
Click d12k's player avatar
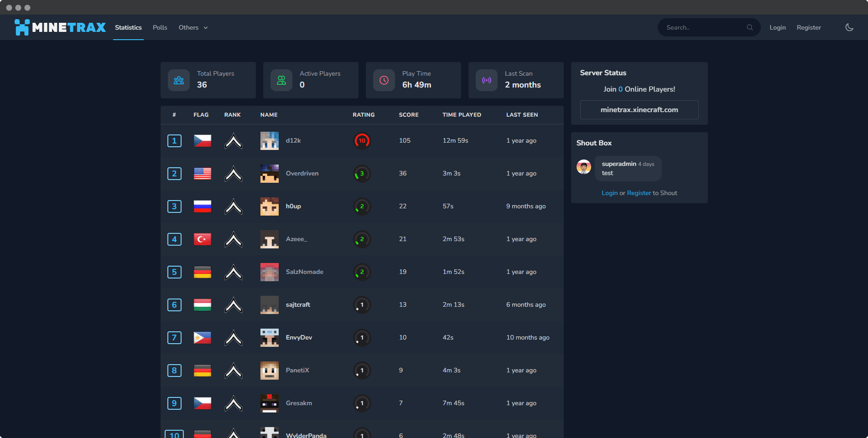tap(270, 141)
